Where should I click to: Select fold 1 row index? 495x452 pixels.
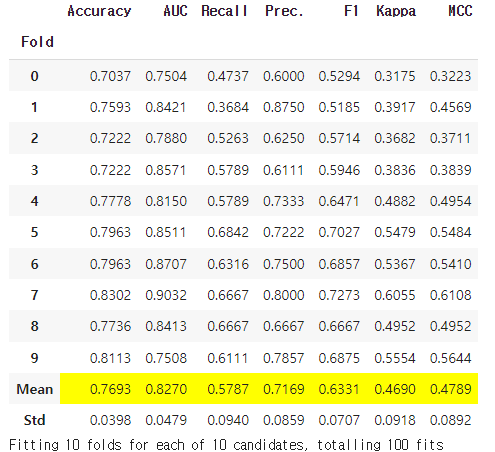tap(34, 107)
